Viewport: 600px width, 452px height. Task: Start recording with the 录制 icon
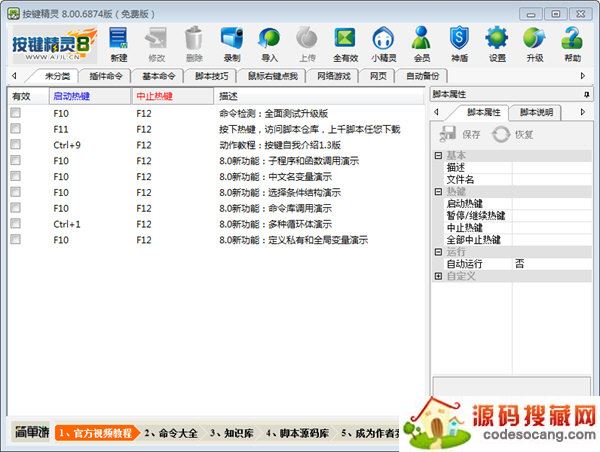232,44
